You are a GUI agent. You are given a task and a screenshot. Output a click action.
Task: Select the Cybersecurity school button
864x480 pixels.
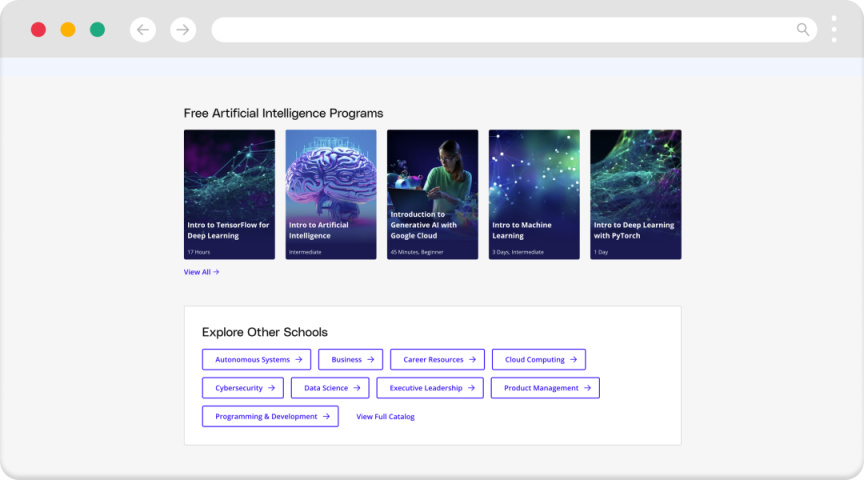click(243, 388)
